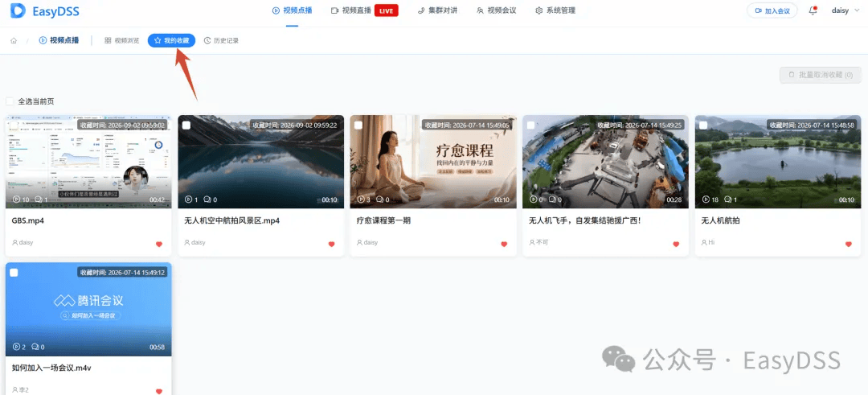Click the 加入会议 button
The height and width of the screenshot is (395, 868).
tap(772, 10)
